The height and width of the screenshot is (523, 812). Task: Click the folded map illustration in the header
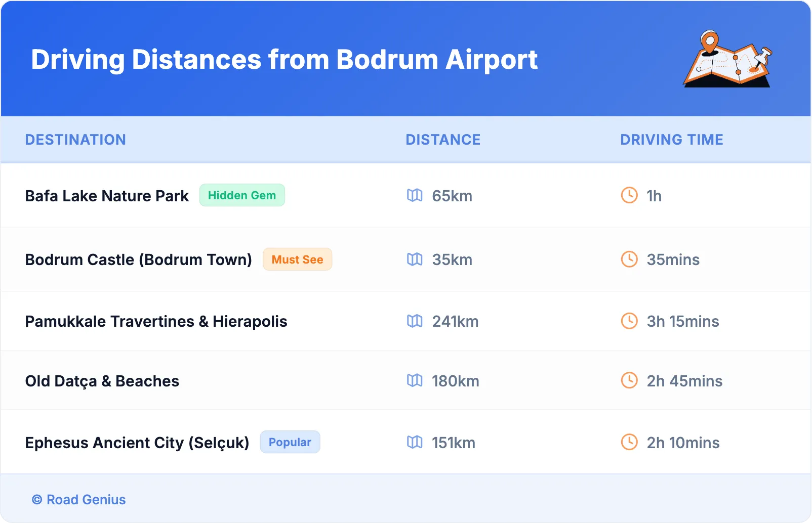[728, 59]
